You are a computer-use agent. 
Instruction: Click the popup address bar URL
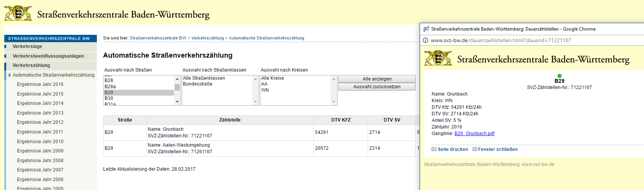point(501,40)
